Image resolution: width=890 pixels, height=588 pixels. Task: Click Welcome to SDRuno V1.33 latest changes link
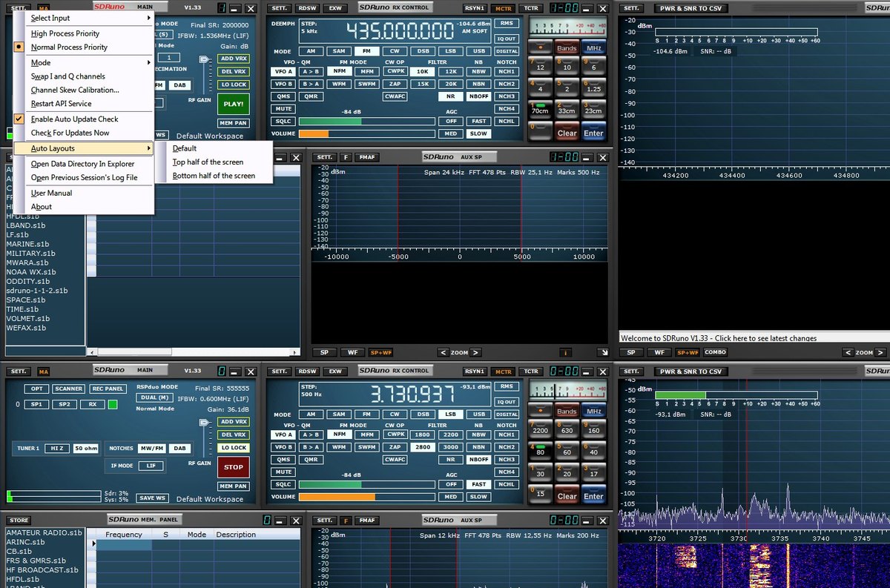click(x=719, y=338)
